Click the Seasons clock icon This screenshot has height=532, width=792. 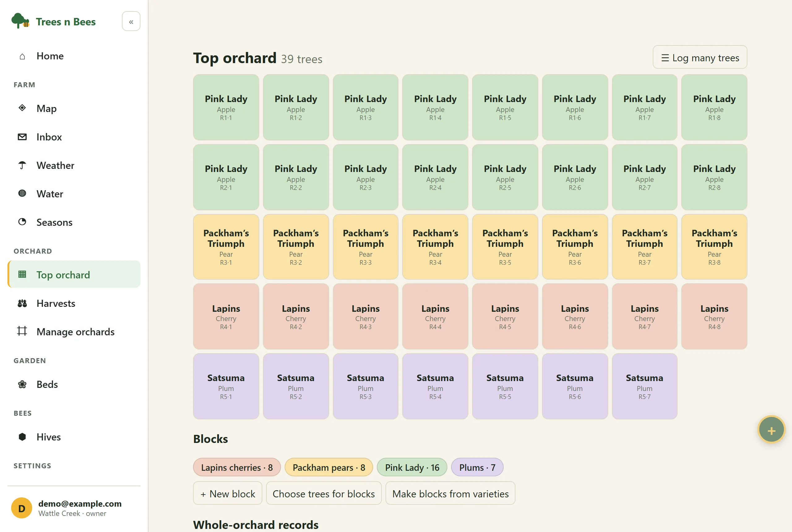coord(22,222)
